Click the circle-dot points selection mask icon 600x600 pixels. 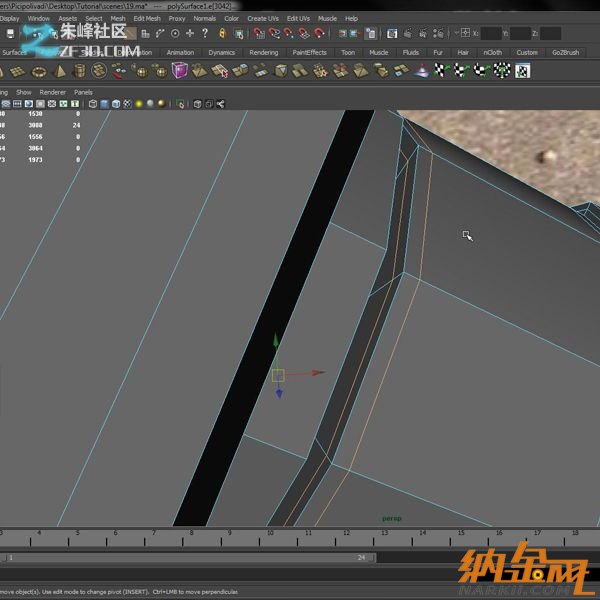pos(175,34)
